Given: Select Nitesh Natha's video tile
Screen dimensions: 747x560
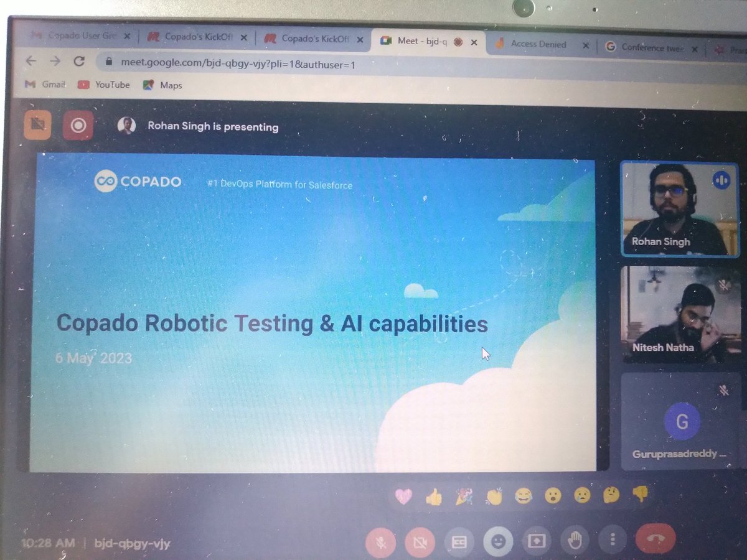Looking at the screenshot, I should pos(682,314).
